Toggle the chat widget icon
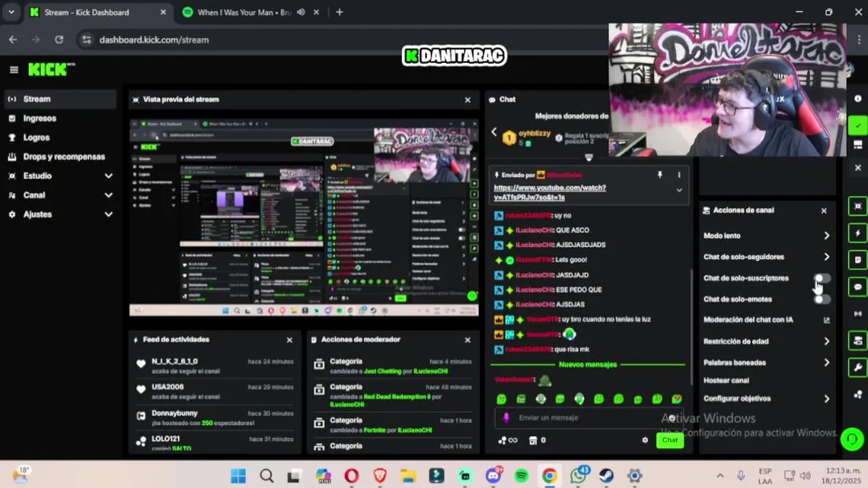The width and height of the screenshot is (868, 488). [x=858, y=287]
